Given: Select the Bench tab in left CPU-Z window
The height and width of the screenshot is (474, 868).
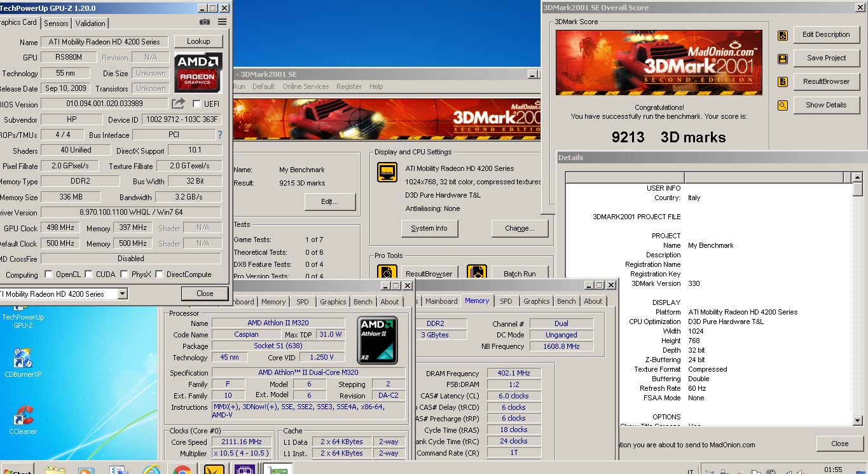Looking at the screenshot, I should pos(363,302).
